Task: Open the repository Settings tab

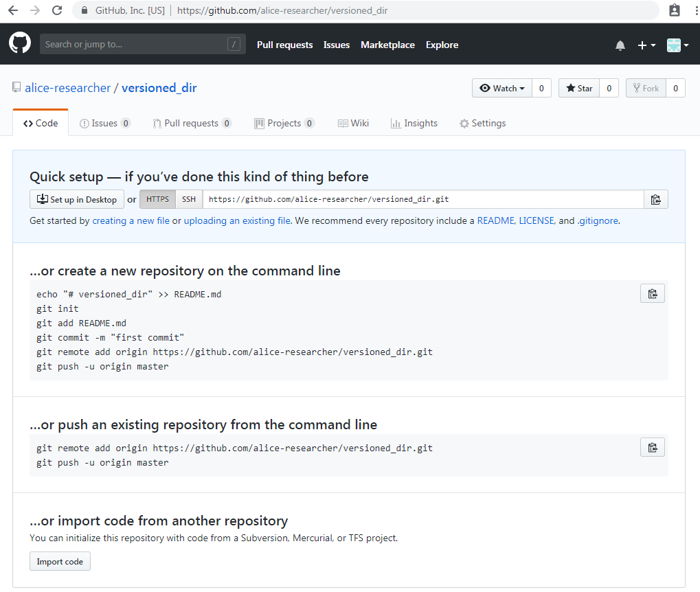Action: click(x=482, y=124)
